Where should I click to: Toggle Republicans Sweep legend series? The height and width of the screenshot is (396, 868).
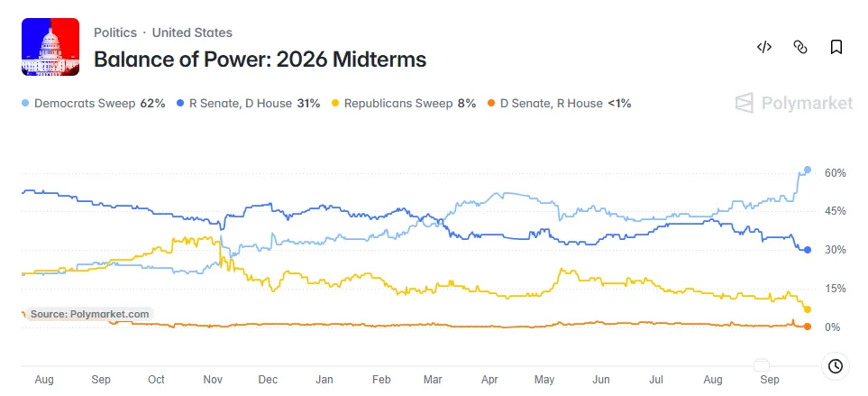(x=404, y=103)
